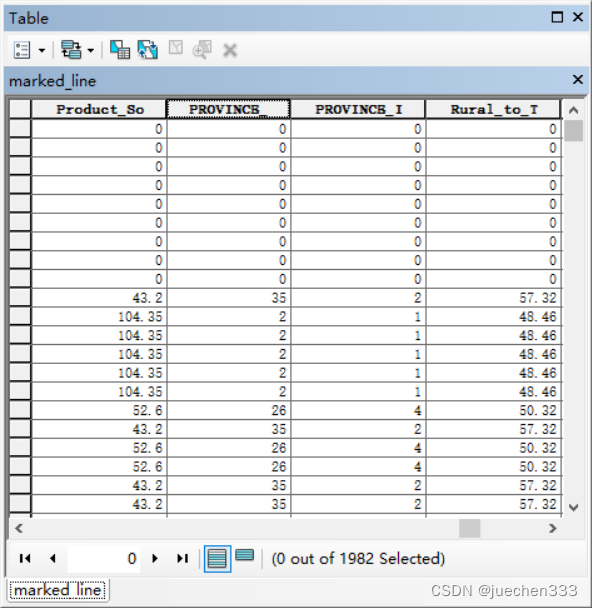Click the record number input field
The height and width of the screenshot is (608, 592).
tap(104, 558)
